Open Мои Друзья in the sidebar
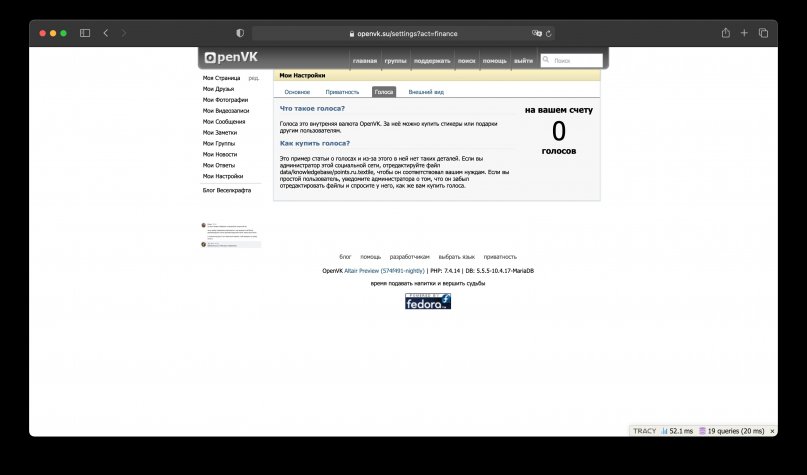The width and height of the screenshot is (807, 475). (x=218, y=89)
